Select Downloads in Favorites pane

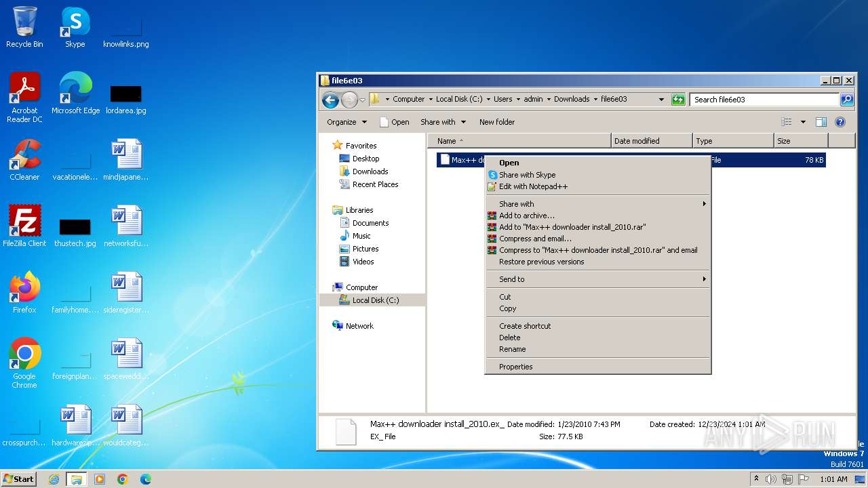370,171
